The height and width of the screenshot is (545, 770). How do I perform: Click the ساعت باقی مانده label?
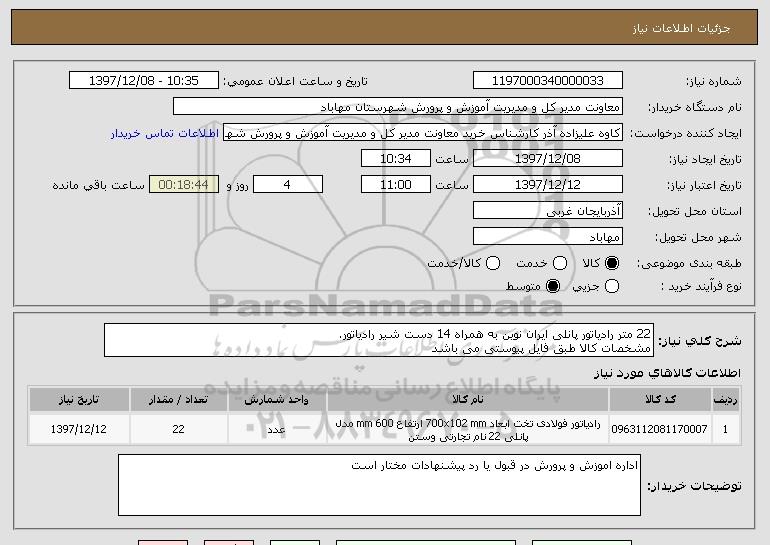99,185
